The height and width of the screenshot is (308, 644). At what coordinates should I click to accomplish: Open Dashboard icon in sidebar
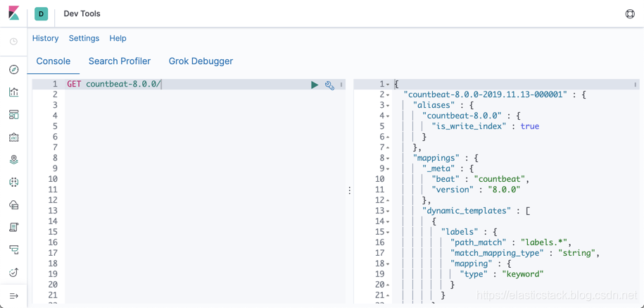pos(13,115)
